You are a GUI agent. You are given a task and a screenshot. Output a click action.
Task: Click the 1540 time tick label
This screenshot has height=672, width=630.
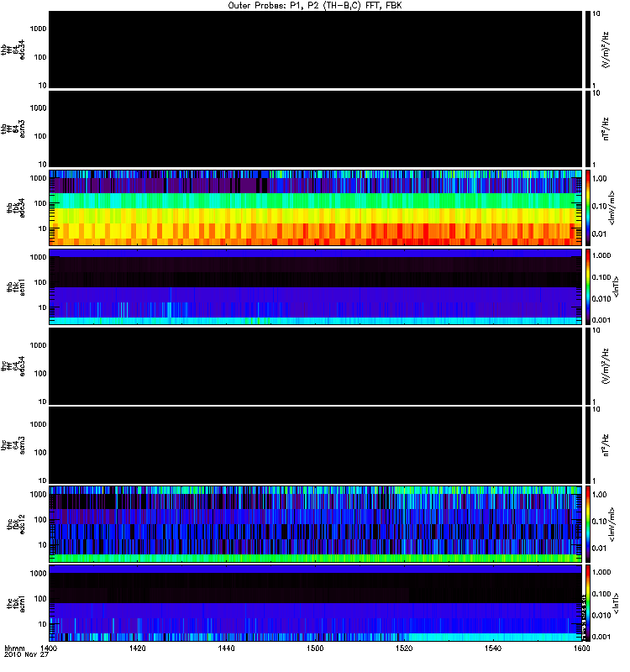click(493, 648)
